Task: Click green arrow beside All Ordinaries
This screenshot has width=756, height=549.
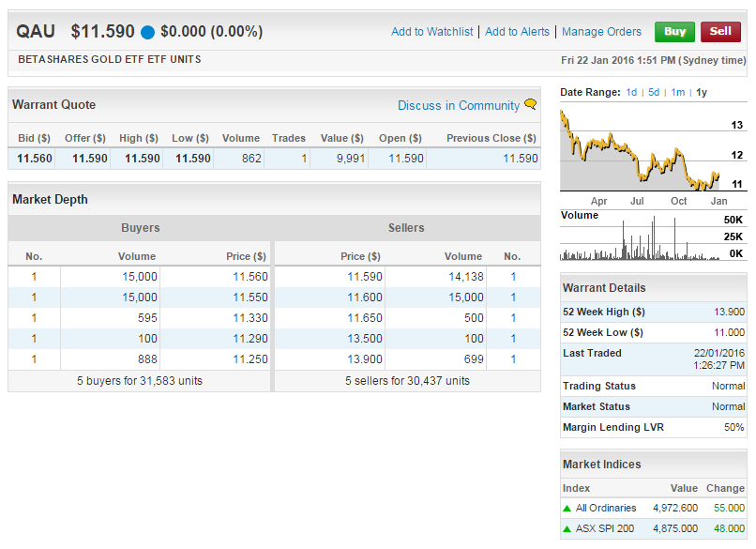Action: 567,508
